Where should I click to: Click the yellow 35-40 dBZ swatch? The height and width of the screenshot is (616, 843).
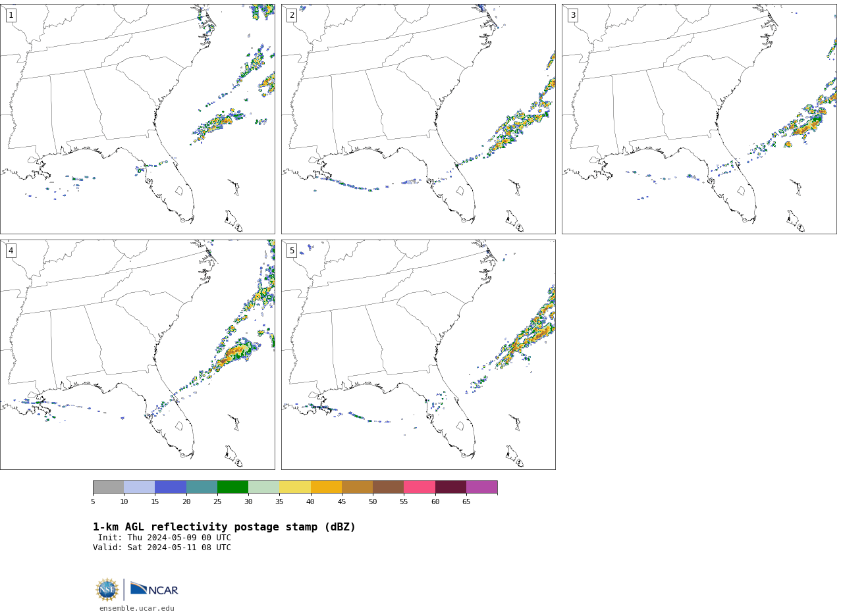tap(295, 487)
